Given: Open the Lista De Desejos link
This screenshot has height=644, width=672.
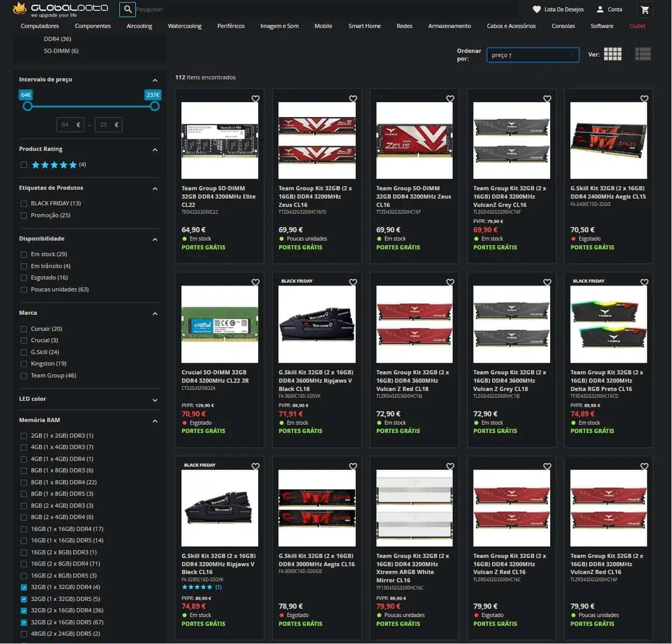Looking at the screenshot, I should coord(564,10).
